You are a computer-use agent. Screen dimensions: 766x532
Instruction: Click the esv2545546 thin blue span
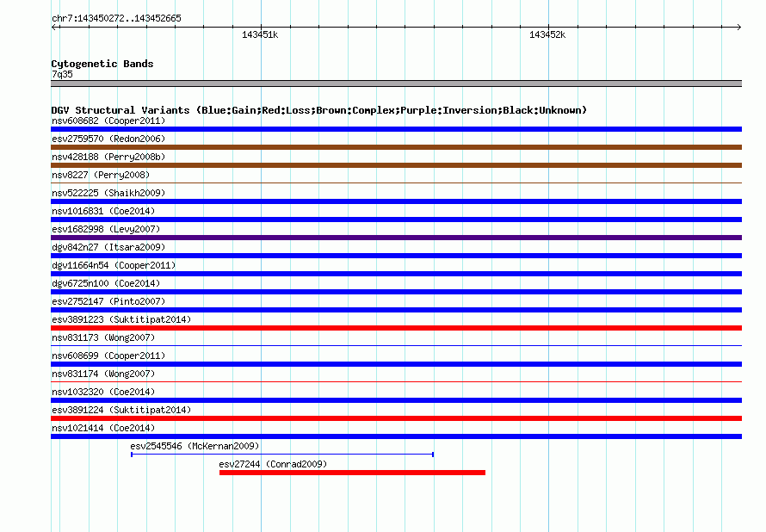click(x=282, y=455)
